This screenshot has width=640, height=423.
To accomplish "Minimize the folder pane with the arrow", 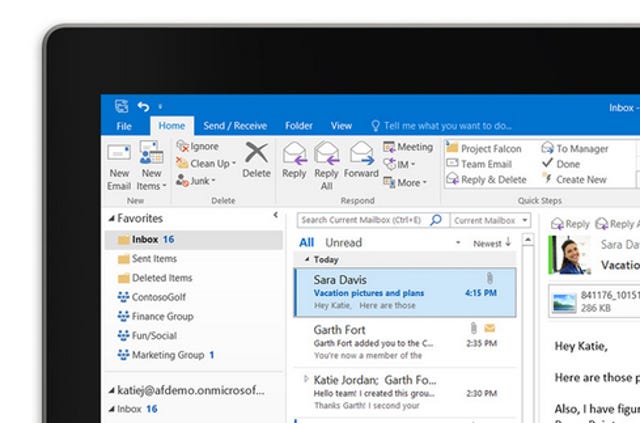I will (276, 215).
